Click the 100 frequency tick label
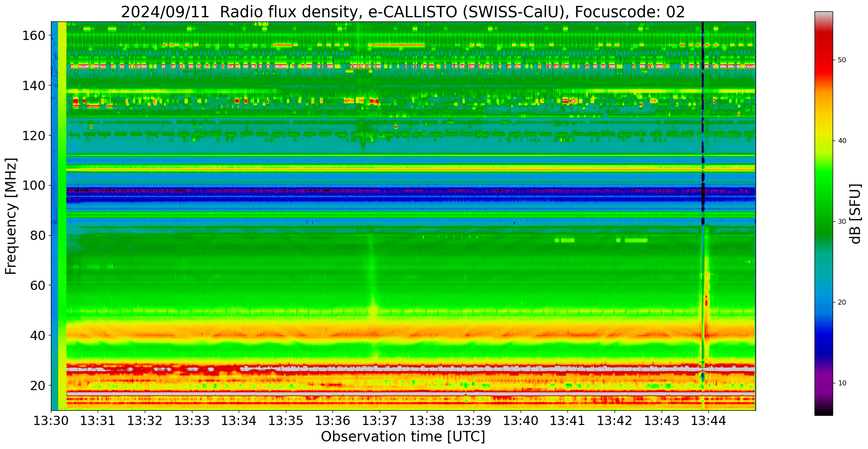This screenshot has height=449, width=868. point(34,185)
